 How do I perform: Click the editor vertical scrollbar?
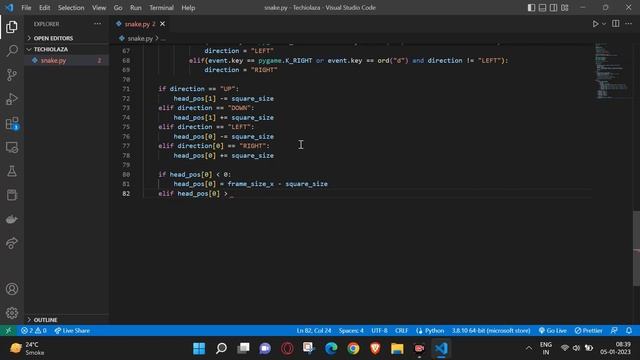[x=636, y=248]
